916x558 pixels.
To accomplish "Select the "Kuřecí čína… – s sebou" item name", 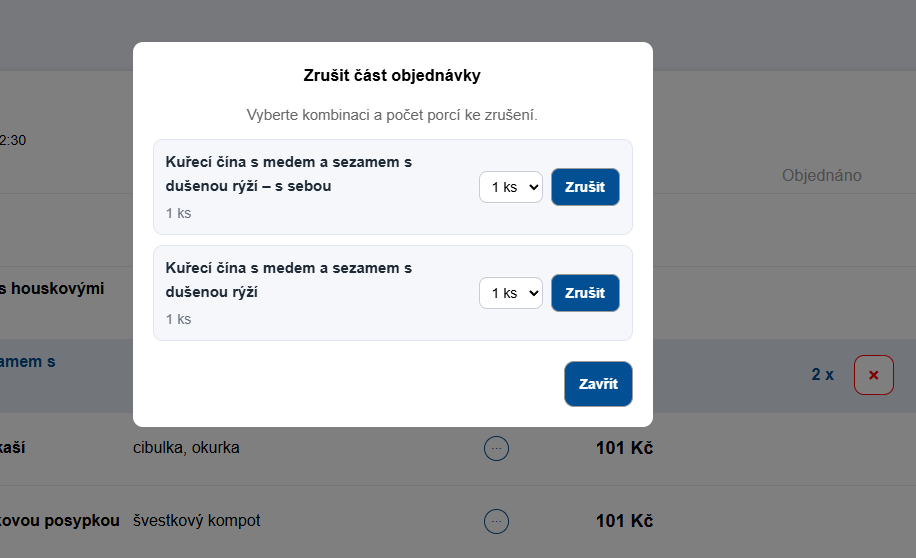I will 288,174.
